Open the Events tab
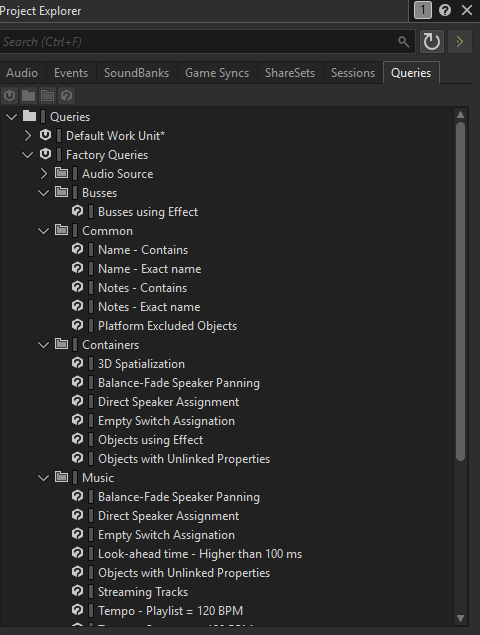 coord(71,73)
